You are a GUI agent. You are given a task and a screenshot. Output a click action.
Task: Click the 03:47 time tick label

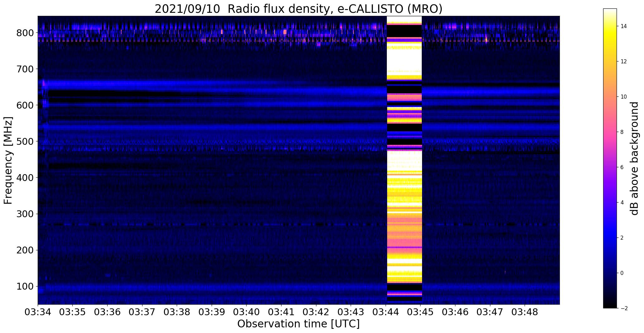tap(490, 312)
